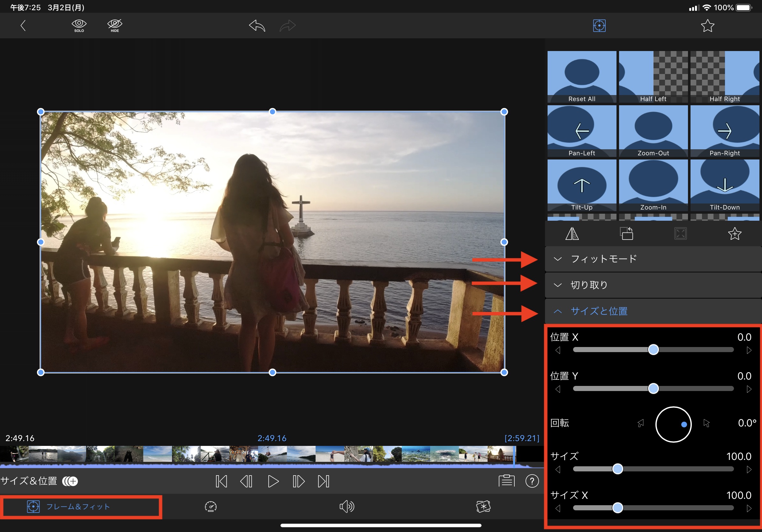
Task: Select the フレーム&フィット tab
Action: pyautogui.click(x=78, y=506)
